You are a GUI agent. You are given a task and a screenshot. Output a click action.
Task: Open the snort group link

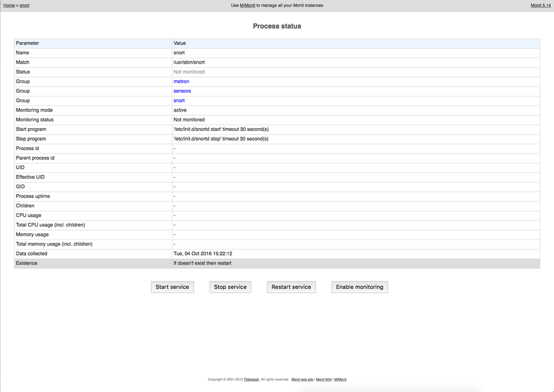[179, 100]
